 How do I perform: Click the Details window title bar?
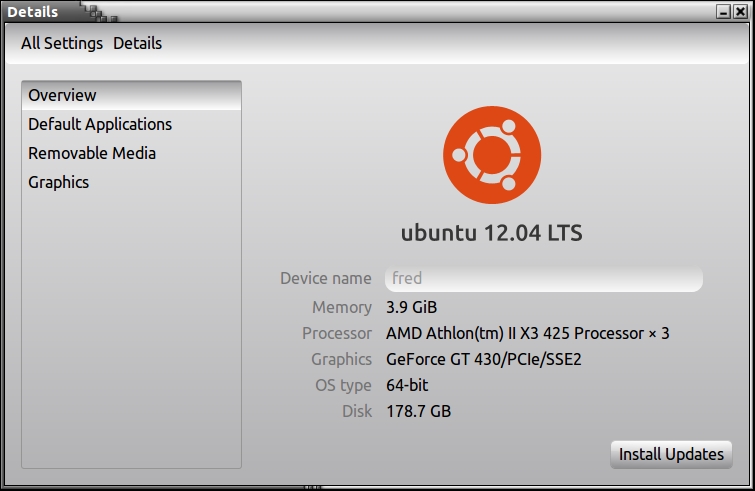pos(400,11)
